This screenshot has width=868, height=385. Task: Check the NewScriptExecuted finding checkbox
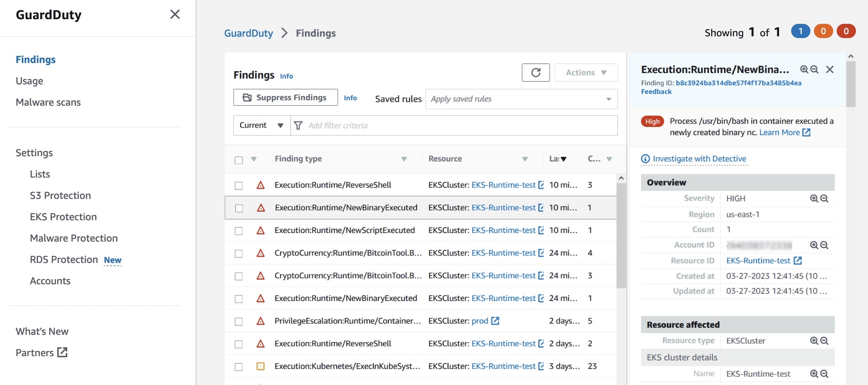pyautogui.click(x=239, y=231)
